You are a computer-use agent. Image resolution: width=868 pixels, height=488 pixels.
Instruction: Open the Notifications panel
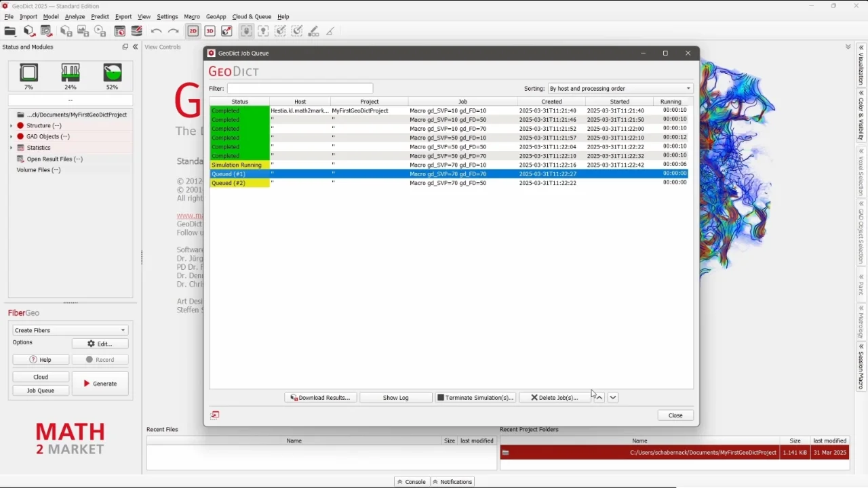452,482
